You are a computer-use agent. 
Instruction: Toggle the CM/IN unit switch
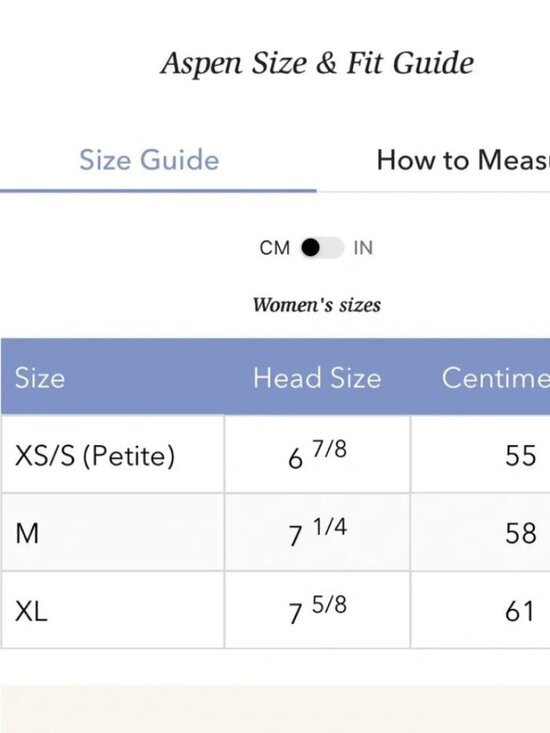(x=322, y=247)
